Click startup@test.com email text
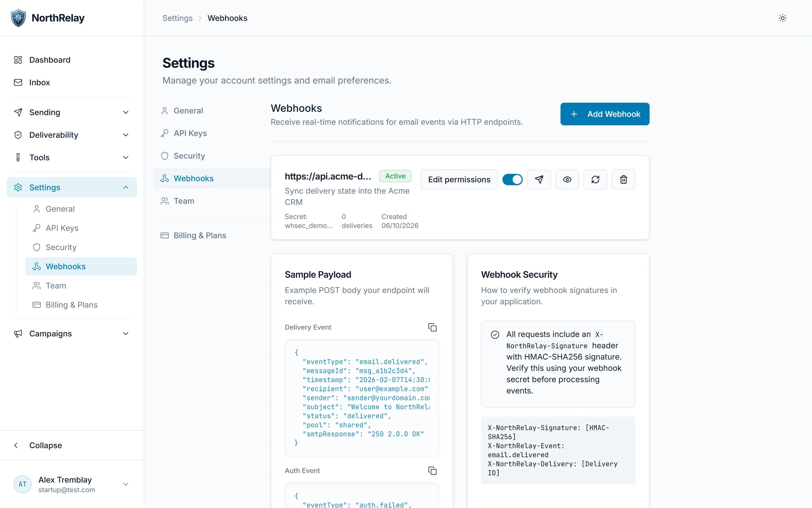812x508 pixels. [67, 490]
